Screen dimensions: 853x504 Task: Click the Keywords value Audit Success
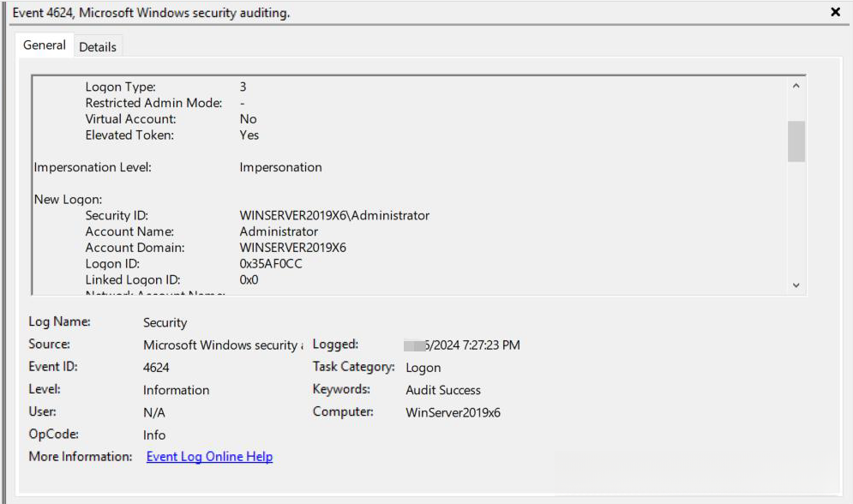(x=443, y=390)
